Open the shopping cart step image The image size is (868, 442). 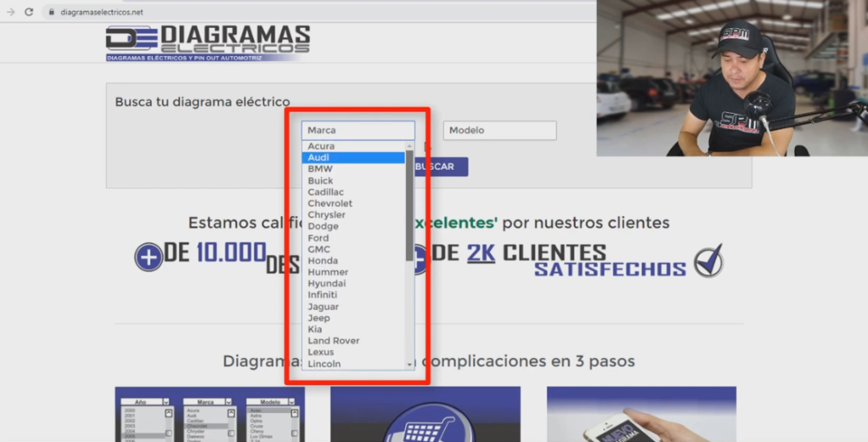[426, 414]
